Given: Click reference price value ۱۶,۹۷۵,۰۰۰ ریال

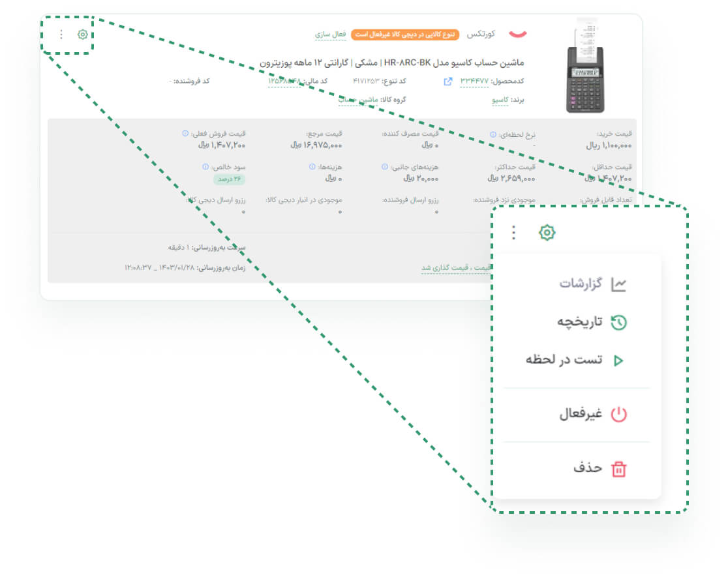Looking at the screenshot, I should pyautogui.click(x=316, y=145).
